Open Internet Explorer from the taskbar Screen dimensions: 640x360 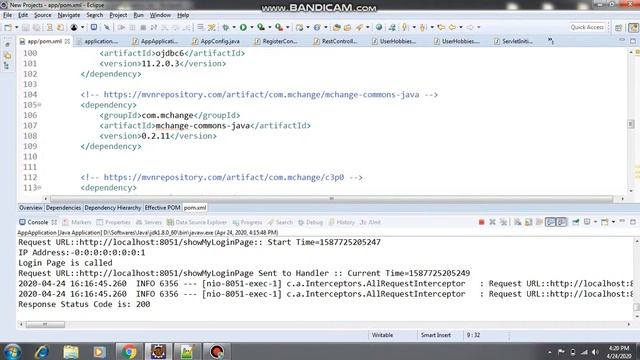pyautogui.click(x=42, y=351)
